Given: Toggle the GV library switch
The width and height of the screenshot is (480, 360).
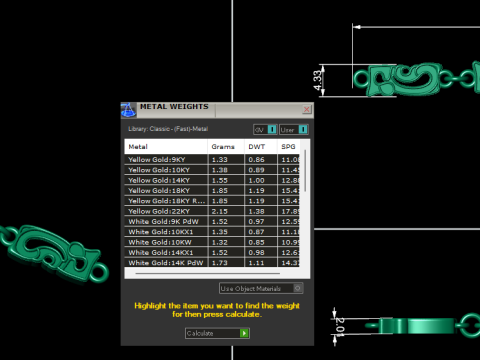Looking at the screenshot, I should (265, 129).
